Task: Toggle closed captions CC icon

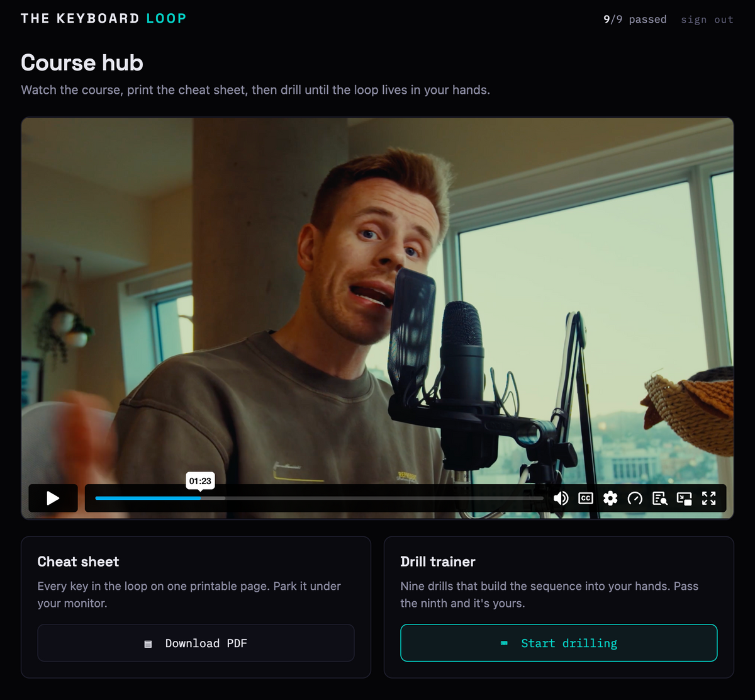Action: (x=586, y=498)
